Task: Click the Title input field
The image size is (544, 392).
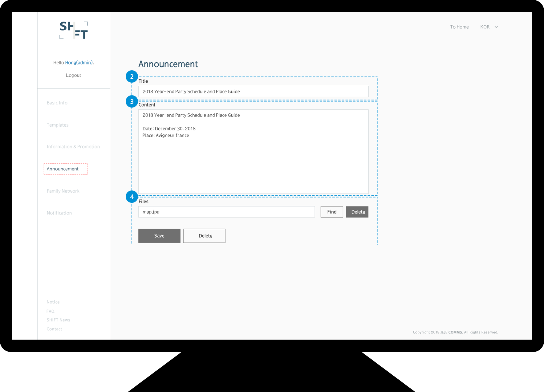Action: (x=253, y=92)
